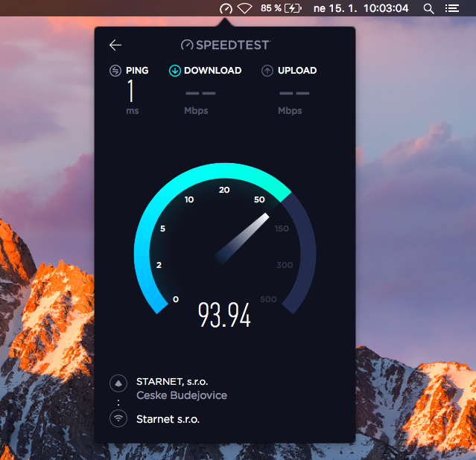Screen dimensions: 476x460
Task: Open Spotlight search in menu bar
Action: tap(428, 9)
